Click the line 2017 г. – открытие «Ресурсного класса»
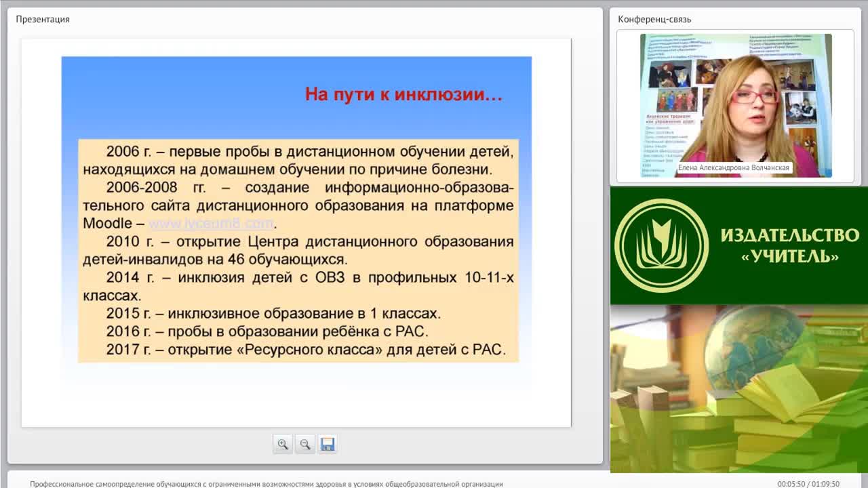The height and width of the screenshot is (488, 868). tap(306, 350)
